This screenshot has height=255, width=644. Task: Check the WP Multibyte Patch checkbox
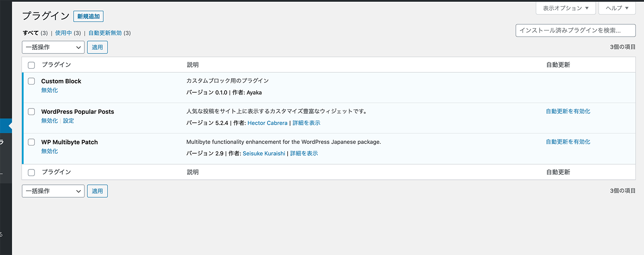[31, 142]
